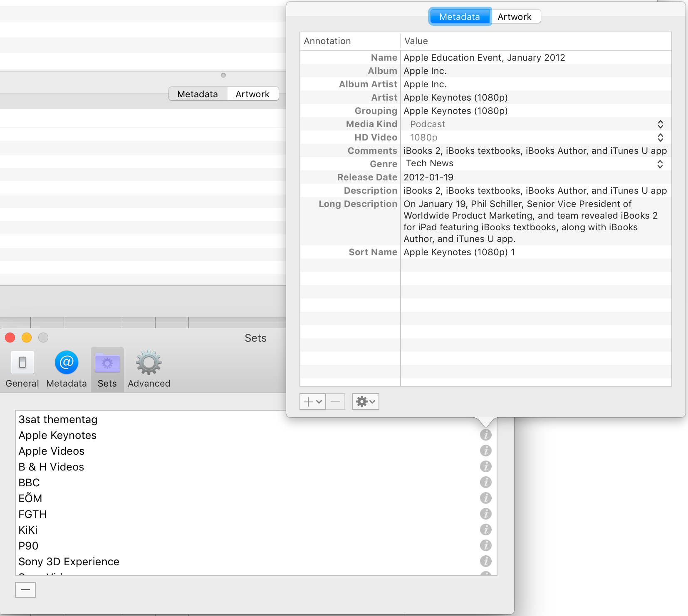The height and width of the screenshot is (616, 688).
Task: Open the Genre Tech News combo box
Action: point(536,164)
